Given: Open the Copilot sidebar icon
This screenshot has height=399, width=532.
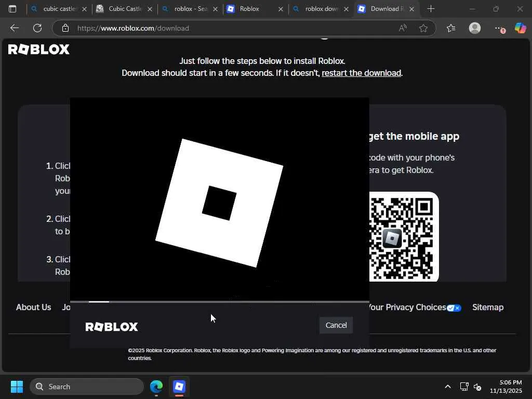Looking at the screenshot, I should [x=520, y=28].
